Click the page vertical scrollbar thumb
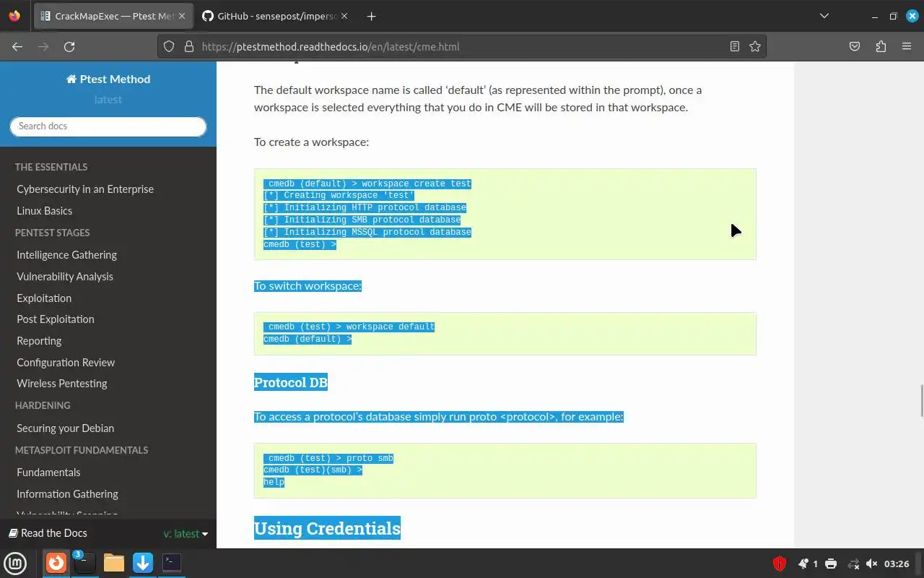 click(x=921, y=401)
